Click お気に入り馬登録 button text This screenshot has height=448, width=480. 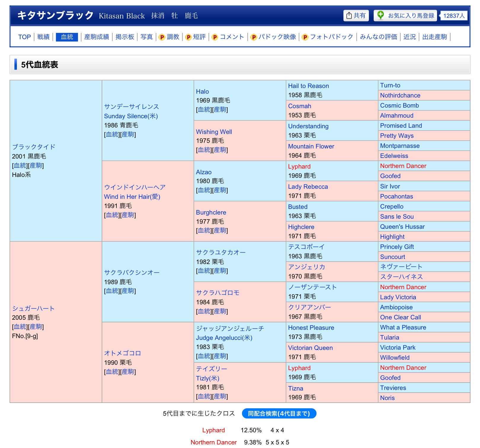pyautogui.click(x=411, y=15)
